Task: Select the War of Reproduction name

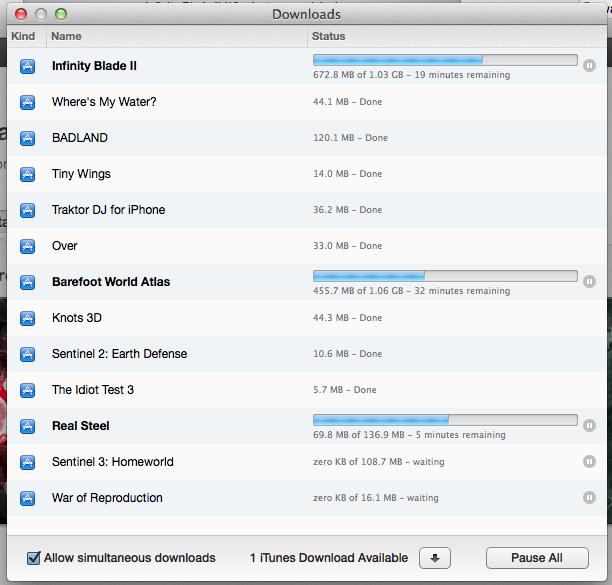Action: (107, 498)
